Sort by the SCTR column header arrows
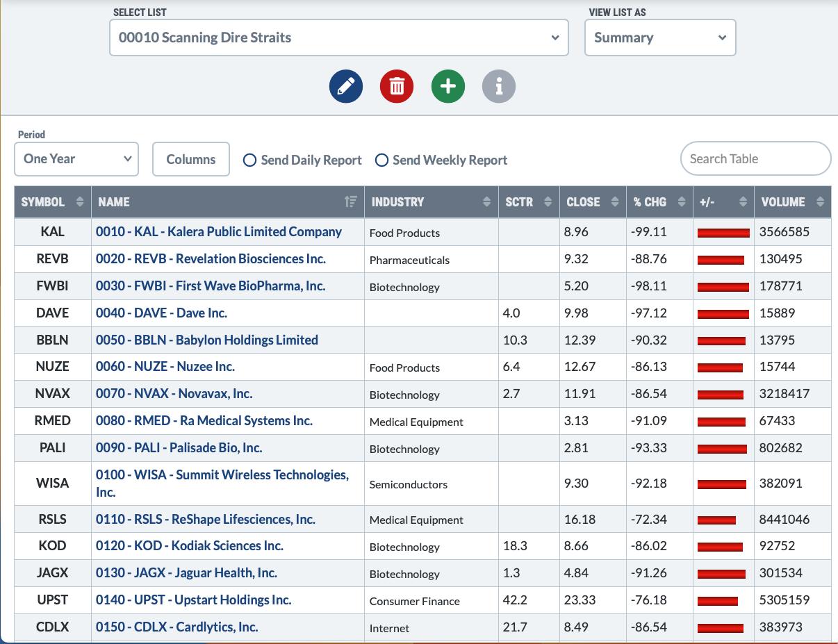This screenshot has height=644, width=838. 548,202
